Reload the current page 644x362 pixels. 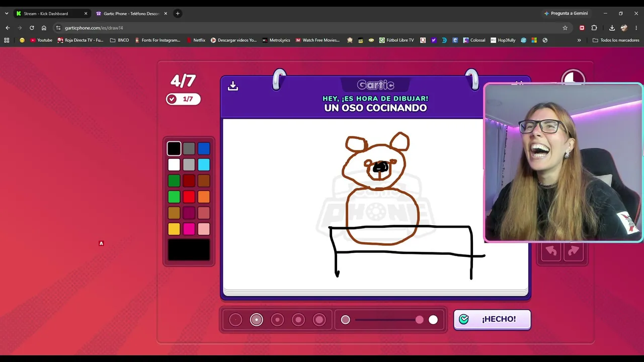32,28
